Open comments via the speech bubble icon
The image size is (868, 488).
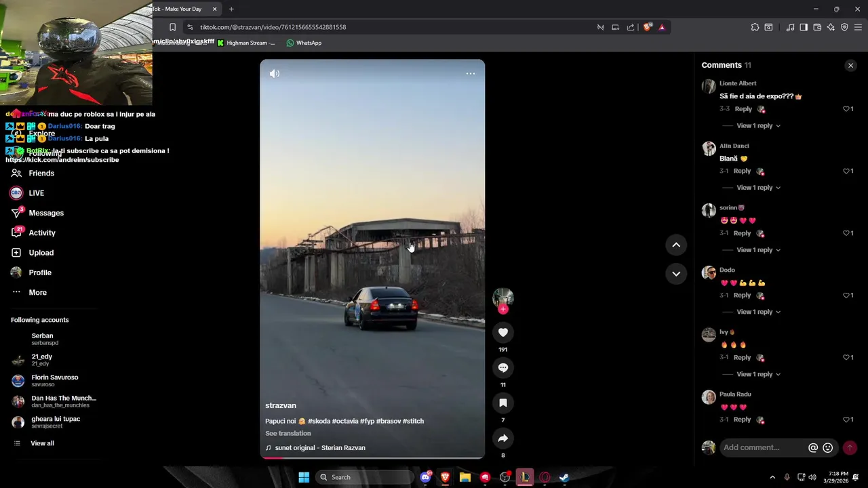[x=503, y=367]
